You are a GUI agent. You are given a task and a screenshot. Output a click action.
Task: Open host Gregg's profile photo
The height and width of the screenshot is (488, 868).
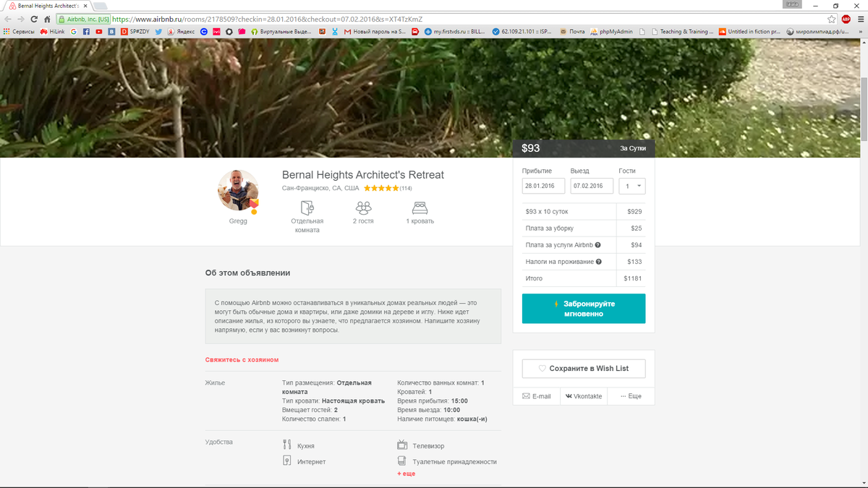[x=238, y=191]
